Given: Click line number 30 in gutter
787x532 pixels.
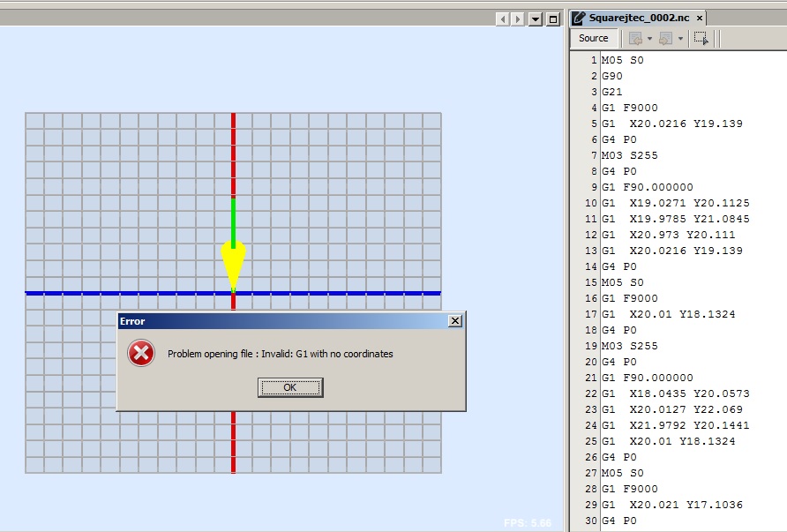Looking at the screenshot, I should (x=591, y=521).
